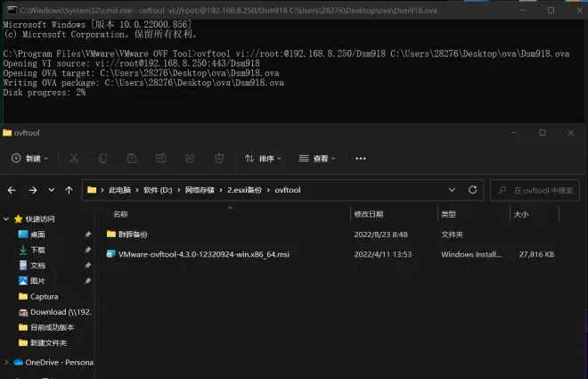Viewport: 588px width, 379px height.
Task: Open the three-dot See more menu
Action: tap(361, 159)
